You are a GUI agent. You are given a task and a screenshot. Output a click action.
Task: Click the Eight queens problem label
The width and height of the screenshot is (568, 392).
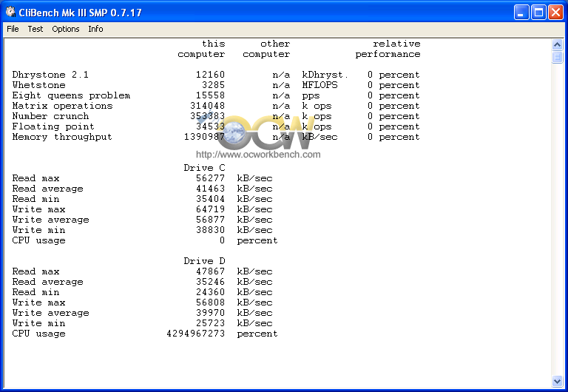pos(71,95)
